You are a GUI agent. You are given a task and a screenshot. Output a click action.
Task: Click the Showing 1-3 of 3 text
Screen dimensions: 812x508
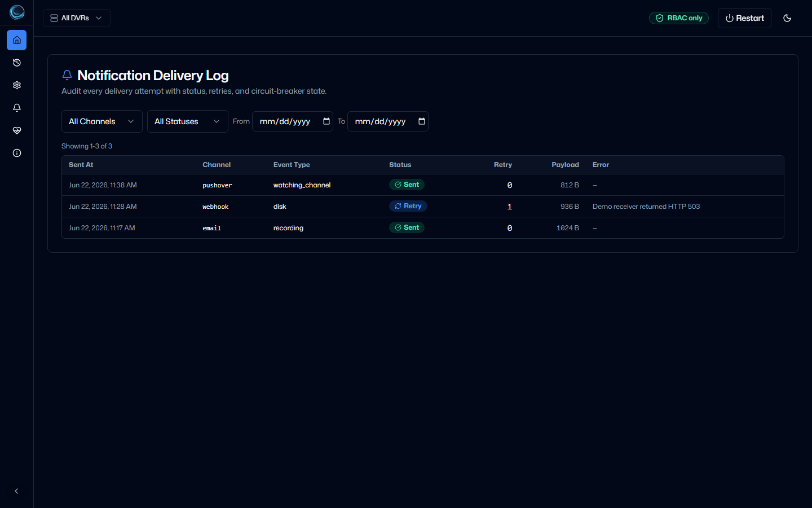click(87, 146)
